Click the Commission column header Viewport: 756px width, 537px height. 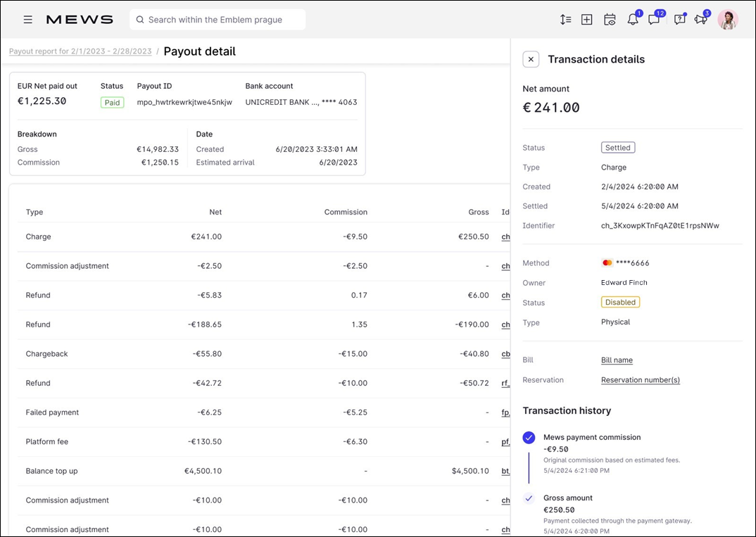point(346,212)
